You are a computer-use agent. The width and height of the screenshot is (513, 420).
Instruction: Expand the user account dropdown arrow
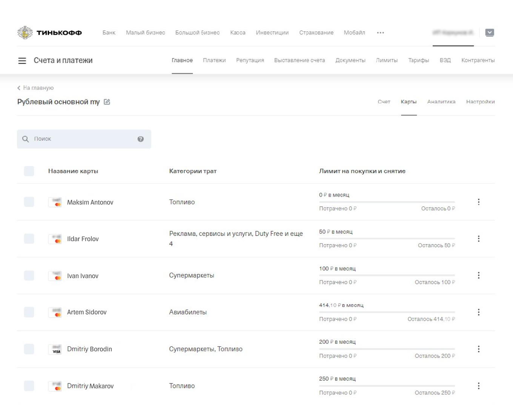490,33
